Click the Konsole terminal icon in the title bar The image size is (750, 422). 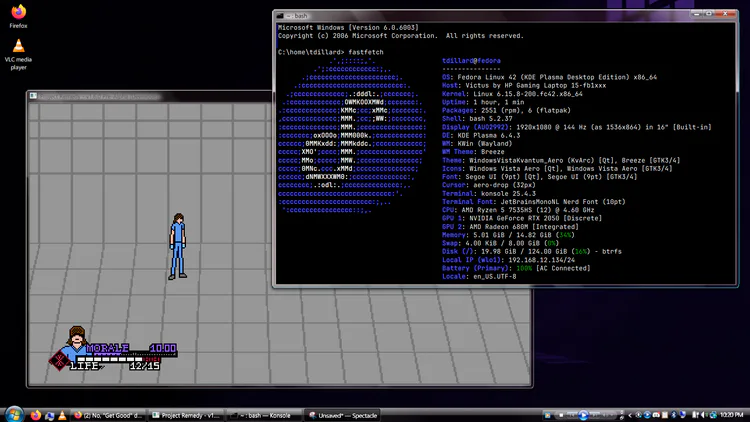point(280,16)
